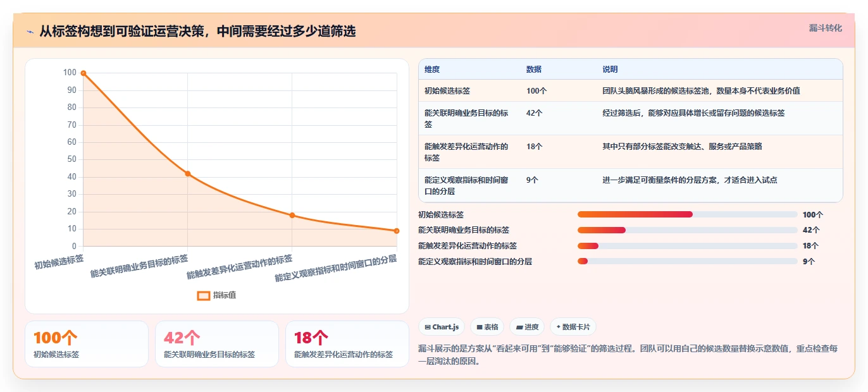
Task: Click the chart point for 能关联明确业务目标的标签
Action: 187,174
